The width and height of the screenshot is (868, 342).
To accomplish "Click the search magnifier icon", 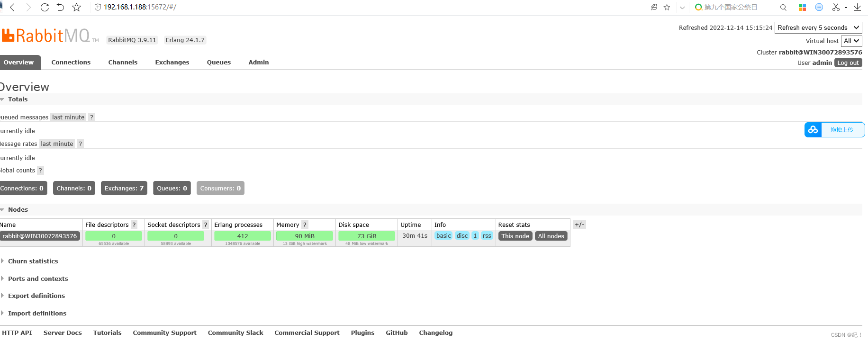I will (x=783, y=7).
